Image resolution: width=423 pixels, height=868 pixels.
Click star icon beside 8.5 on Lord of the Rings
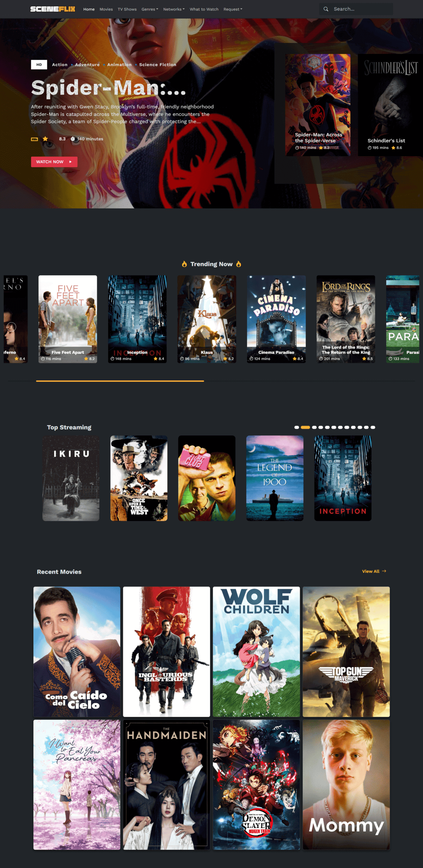[364, 359]
